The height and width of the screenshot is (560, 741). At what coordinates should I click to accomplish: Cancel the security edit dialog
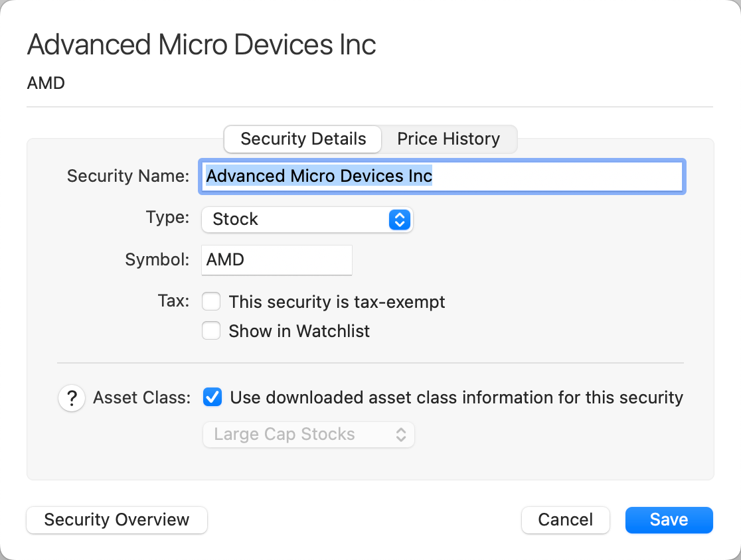[565, 520]
